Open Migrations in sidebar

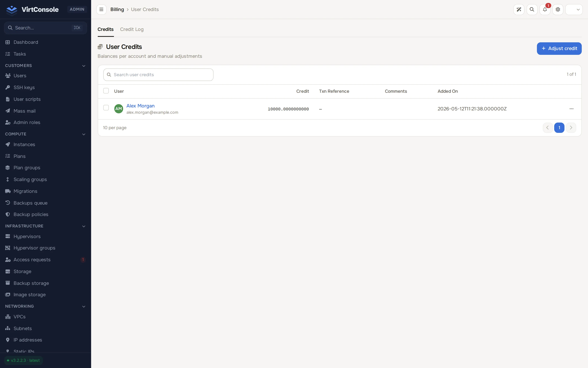45,191
